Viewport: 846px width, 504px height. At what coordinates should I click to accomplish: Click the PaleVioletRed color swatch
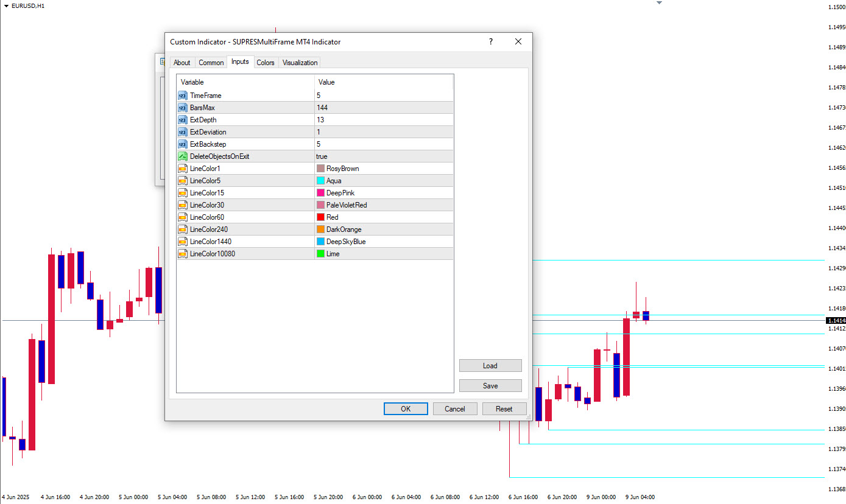coord(320,205)
